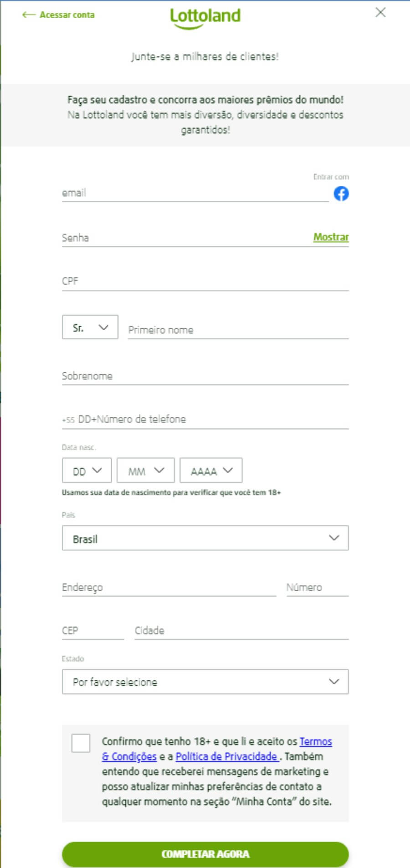Click the Endereço address field
Screen dimensions: 410x868
pos(169,587)
